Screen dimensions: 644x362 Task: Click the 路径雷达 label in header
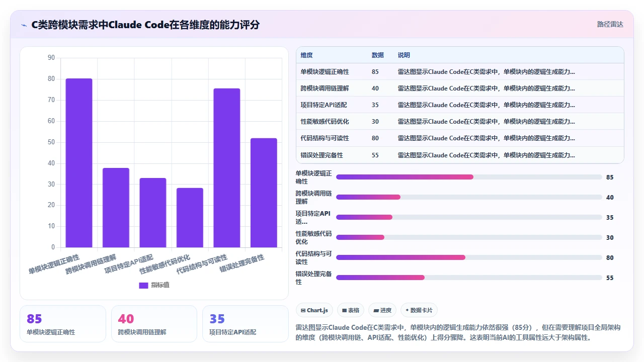pos(610,24)
